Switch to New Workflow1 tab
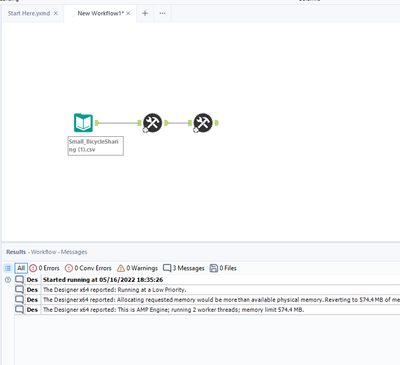The height and width of the screenshot is (365, 400). pyautogui.click(x=100, y=13)
